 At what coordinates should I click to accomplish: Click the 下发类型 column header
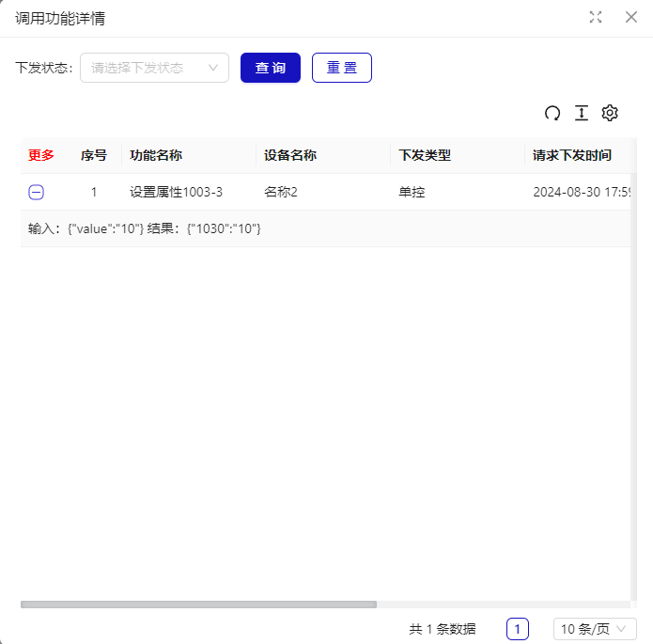point(425,155)
